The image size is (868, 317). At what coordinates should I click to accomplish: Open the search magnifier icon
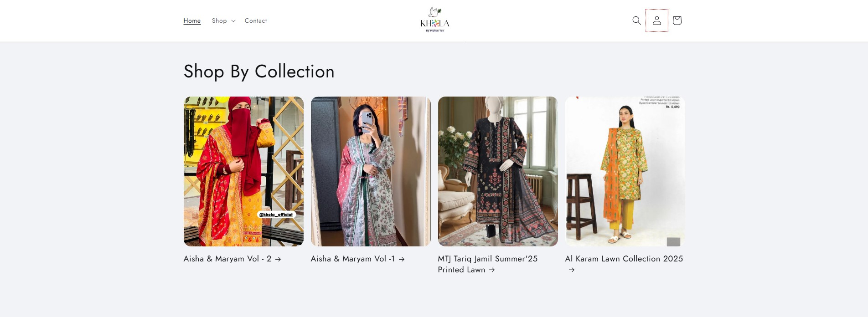coord(636,20)
